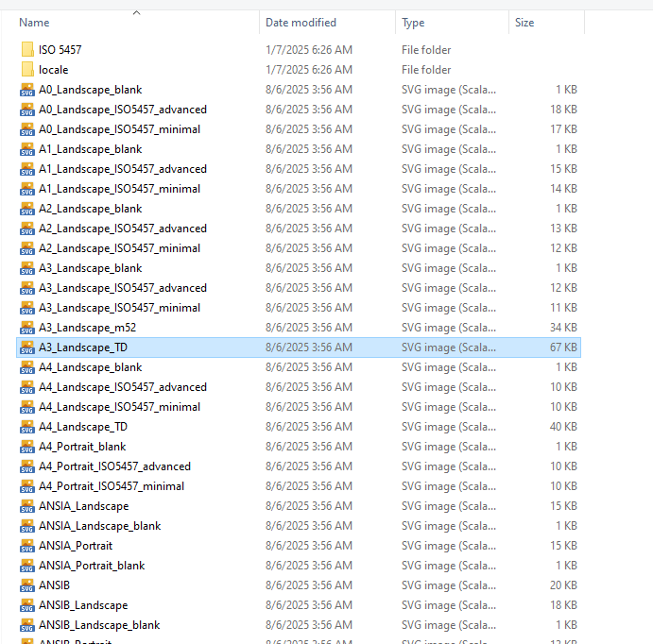Screen dimensions: 653x644
Task: Click the 13 KB size of A2_Landscape_ISO5457_advanced
Action: pyautogui.click(x=563, y=229)
